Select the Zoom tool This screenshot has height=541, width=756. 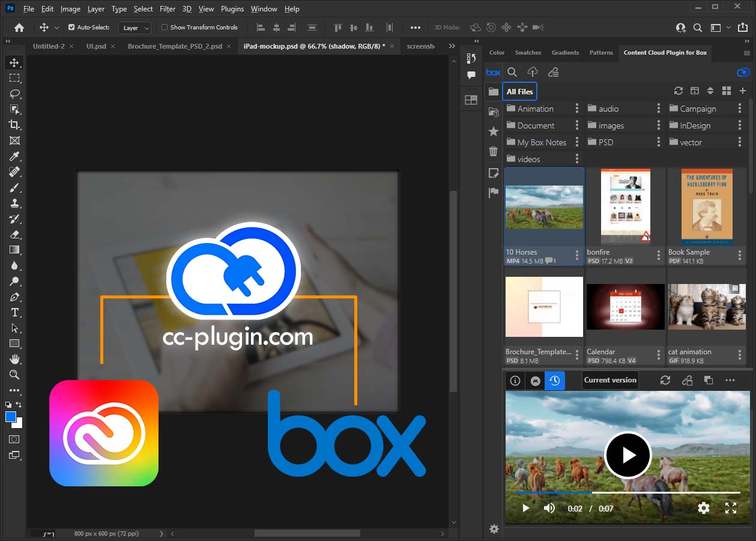tap(14, 374)
